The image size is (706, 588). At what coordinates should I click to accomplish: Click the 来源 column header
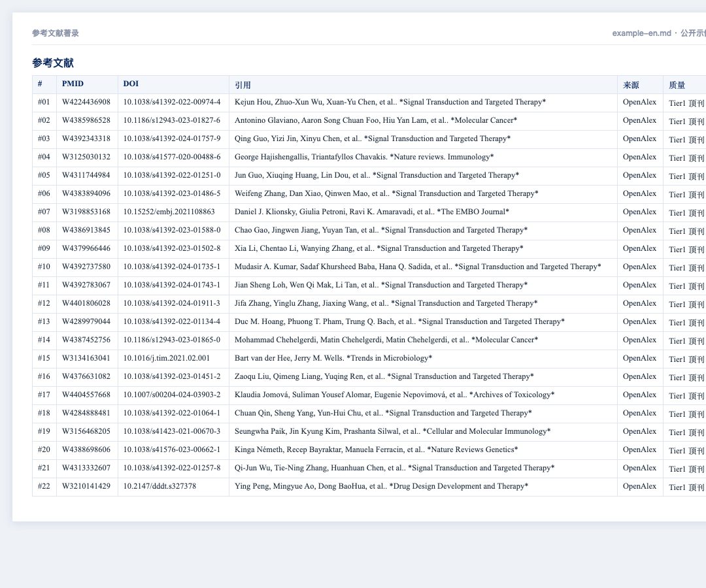coord(631,85)
